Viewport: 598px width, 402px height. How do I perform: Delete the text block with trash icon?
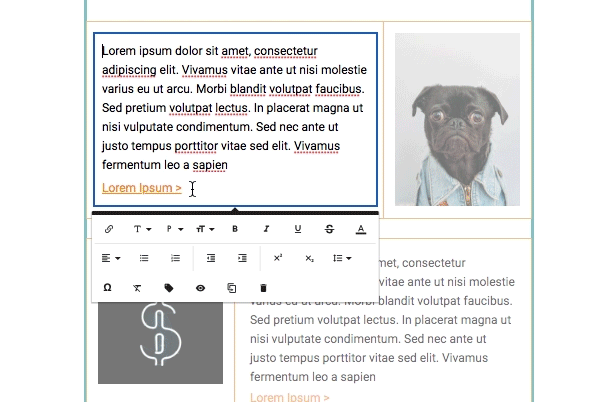(x=263, y=288)
